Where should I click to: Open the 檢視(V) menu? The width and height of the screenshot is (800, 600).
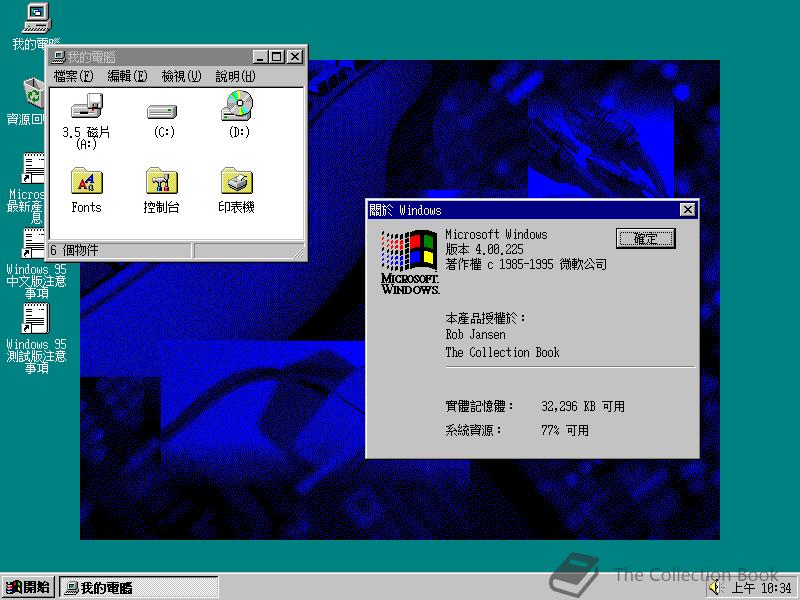click(x=181, y=77)
